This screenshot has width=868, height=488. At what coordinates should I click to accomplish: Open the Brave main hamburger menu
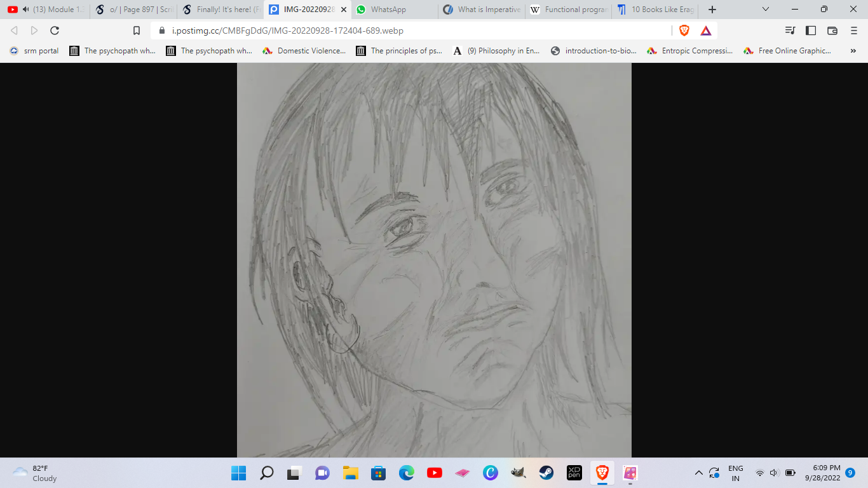point(853,30)
